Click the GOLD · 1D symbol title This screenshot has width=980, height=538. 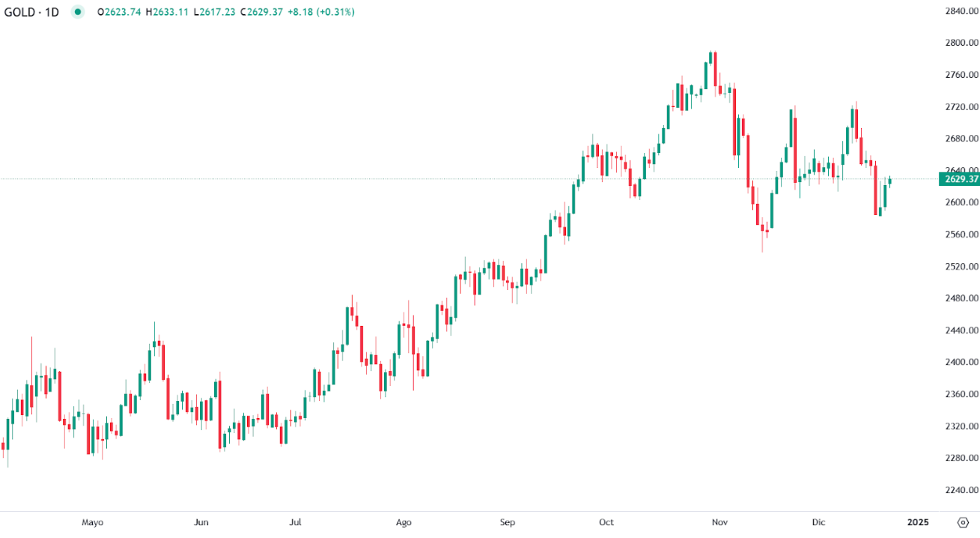31,12
